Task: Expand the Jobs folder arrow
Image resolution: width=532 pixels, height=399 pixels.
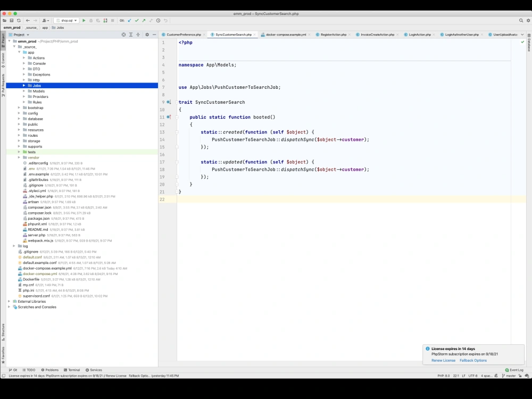Action: pyautogui.click(x=24, y=86)
